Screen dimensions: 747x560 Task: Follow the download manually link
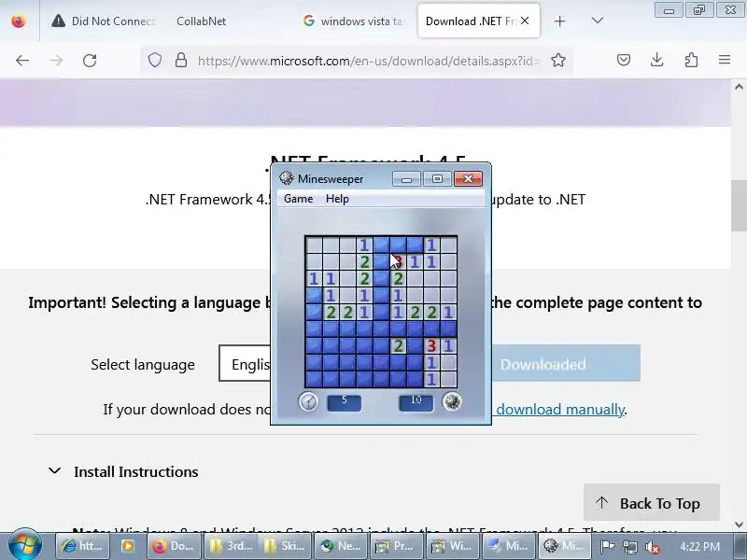pyautogui.click(x=560, y=410)
